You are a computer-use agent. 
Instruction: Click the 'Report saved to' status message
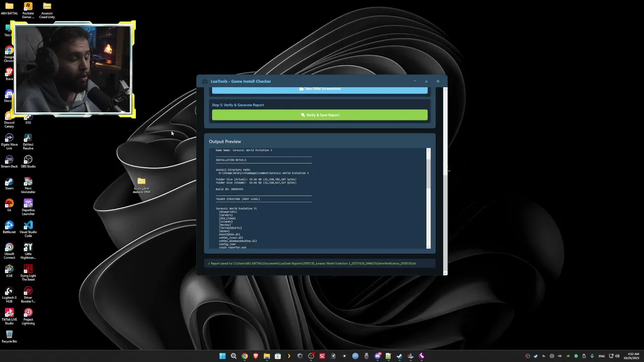(x=312, y=263)
